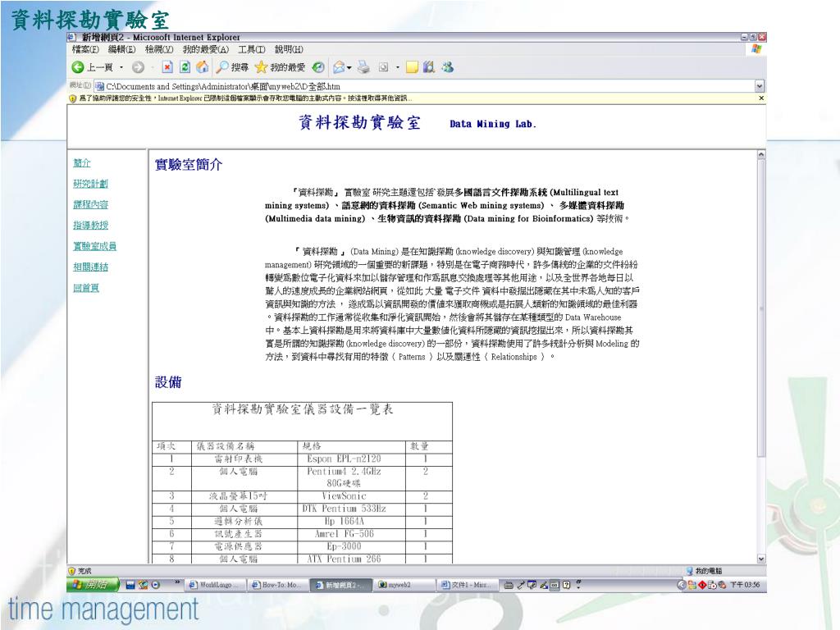Open the Back history dropdown arrow
This screenshot has height=630, width=840.
point(121,67)
